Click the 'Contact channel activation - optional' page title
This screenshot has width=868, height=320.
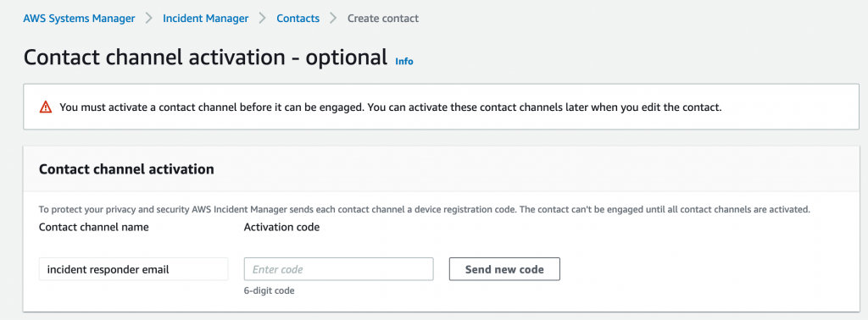click(205, 58)
